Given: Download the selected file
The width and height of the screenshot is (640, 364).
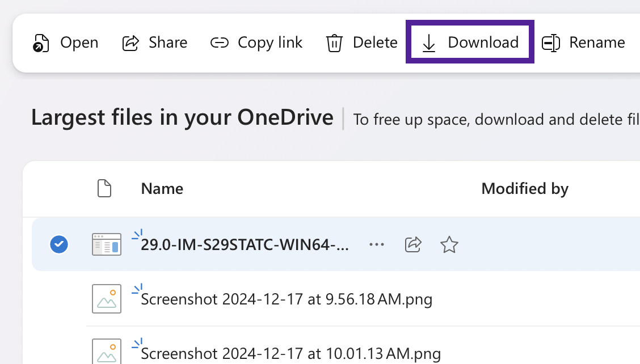Looking at the screenshot, I should click(470, 42).
